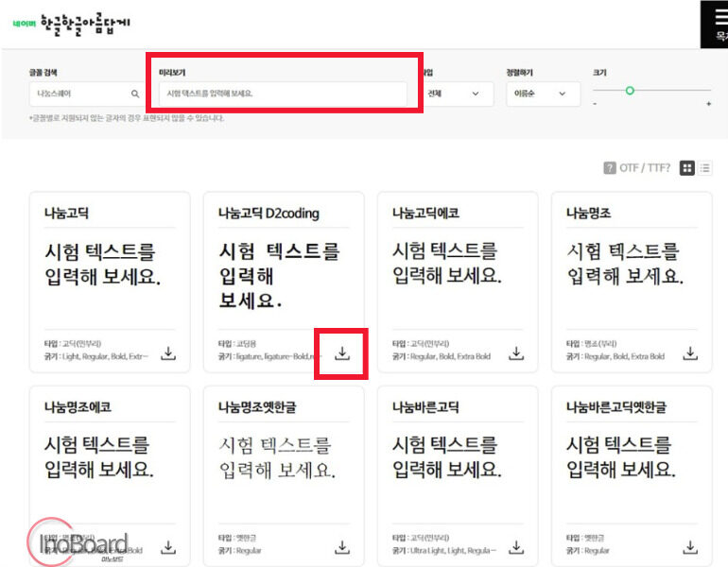Viewport: 728px width, 567px height.
Task: Open the 나눔고딕 D2coding card title
Action: 269,213
